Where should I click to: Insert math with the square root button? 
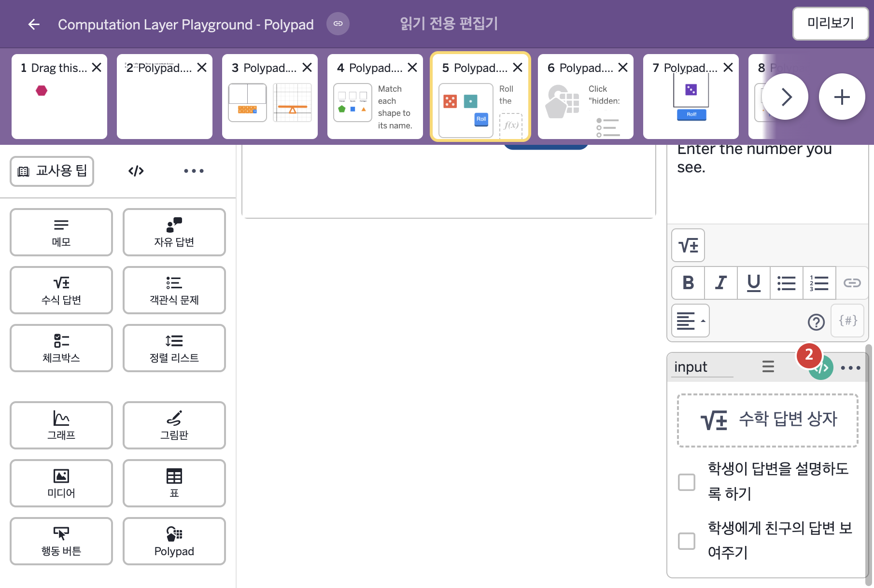pos(688,245)
